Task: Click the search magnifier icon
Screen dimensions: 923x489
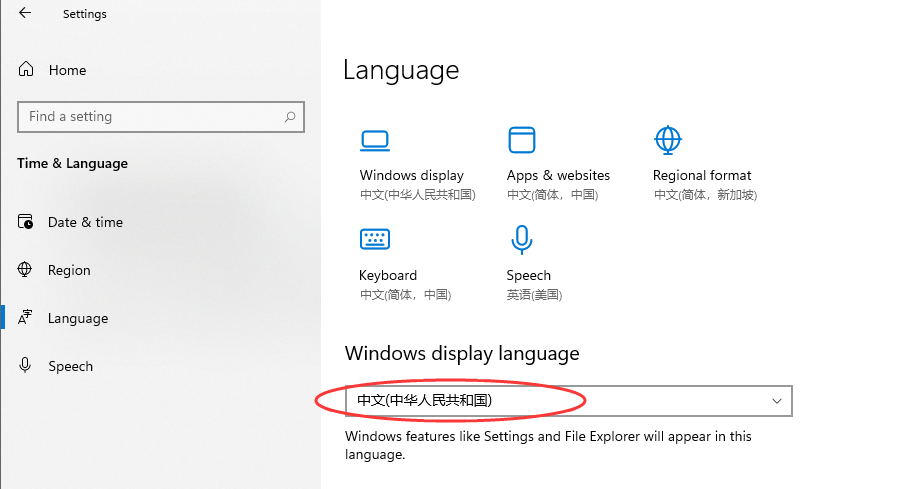Action: (x=290, y=117)
